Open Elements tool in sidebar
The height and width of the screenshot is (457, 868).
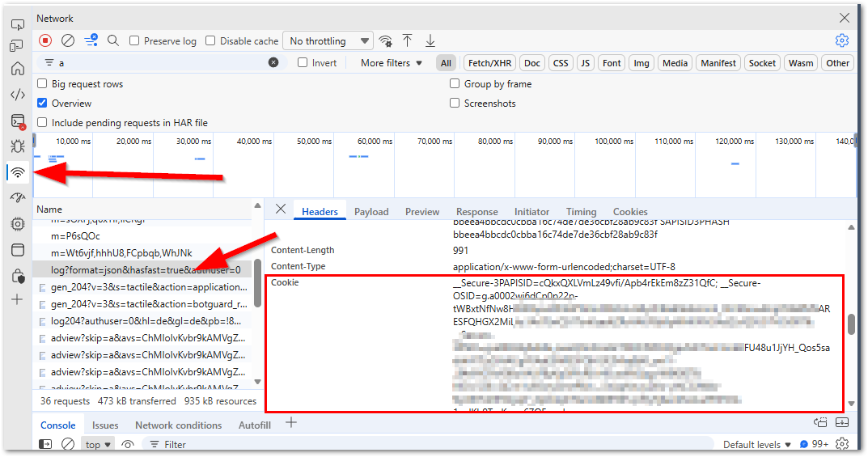pyautogui.click(x=18, y=95)
